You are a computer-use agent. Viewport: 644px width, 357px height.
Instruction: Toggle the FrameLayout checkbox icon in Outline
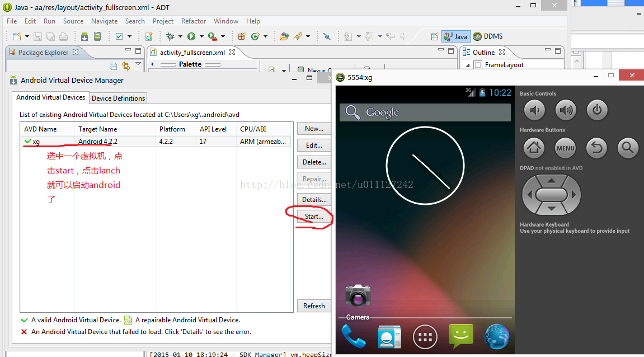478,65
